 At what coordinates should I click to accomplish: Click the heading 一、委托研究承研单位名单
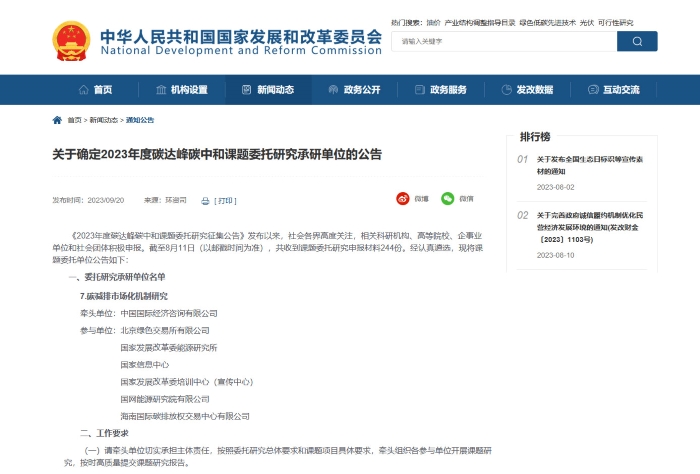117,277
